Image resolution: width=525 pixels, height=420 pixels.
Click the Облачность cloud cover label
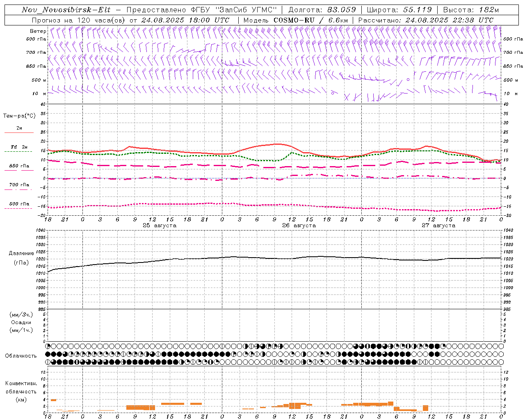coord(21,356)
